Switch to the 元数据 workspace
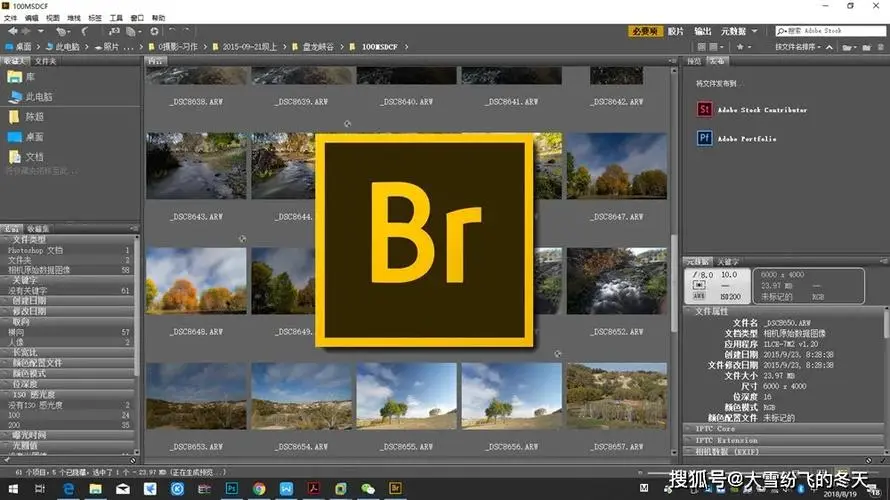This screenshot has height=500, width=890. (x=733, y=31)
